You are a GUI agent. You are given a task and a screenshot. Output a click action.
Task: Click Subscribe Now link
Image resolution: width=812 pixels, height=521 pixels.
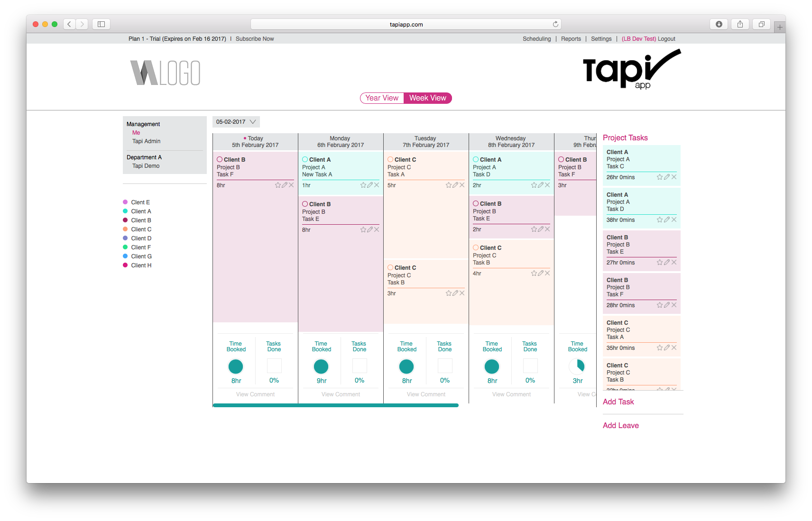pos(255,39)
